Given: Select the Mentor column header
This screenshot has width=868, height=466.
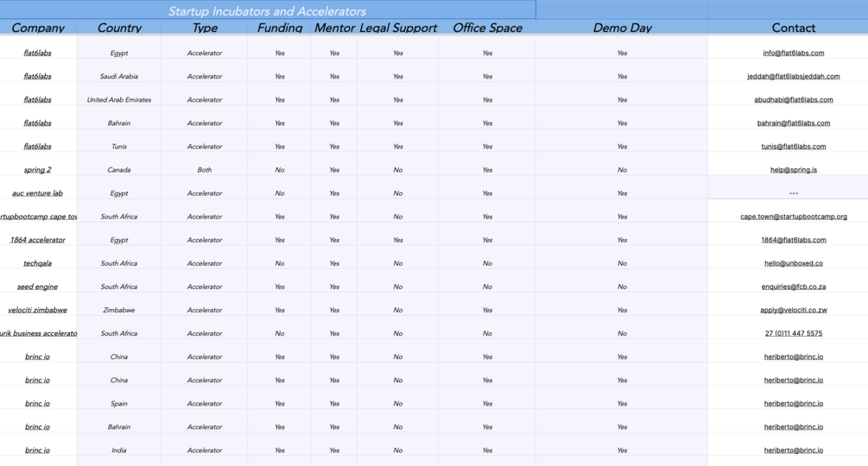Looking at the screenshot, I should (x=334, y=28).
